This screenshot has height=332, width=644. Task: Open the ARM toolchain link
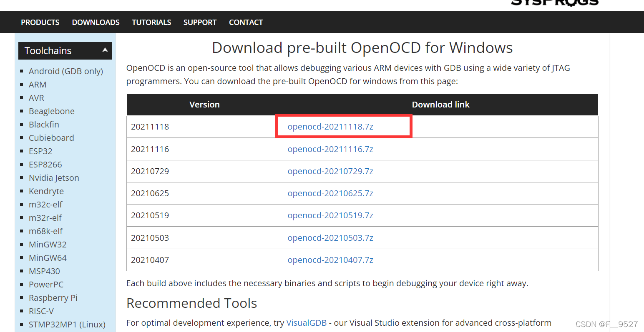pos(38,85)
